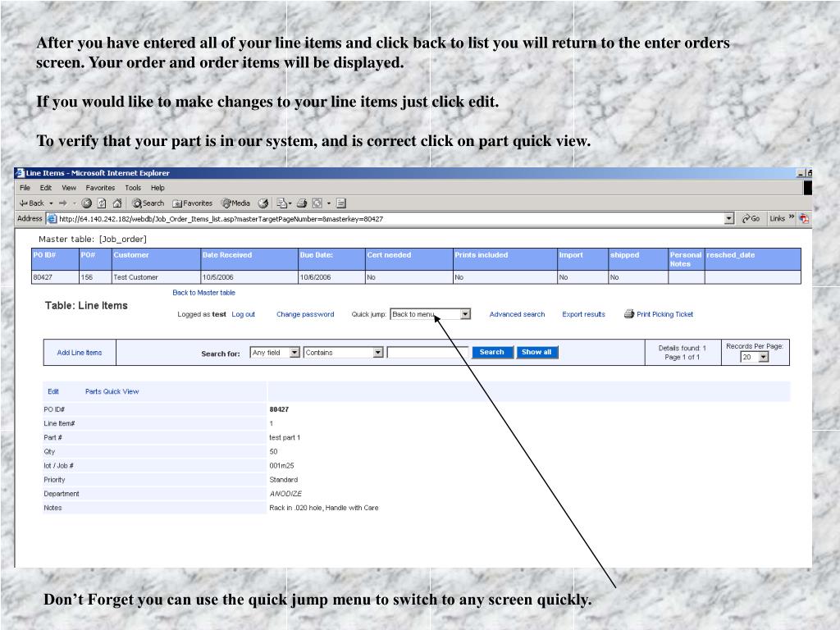Go to the Home page icon
Viewport: 840px width, 630px height.
click(116, 203)
